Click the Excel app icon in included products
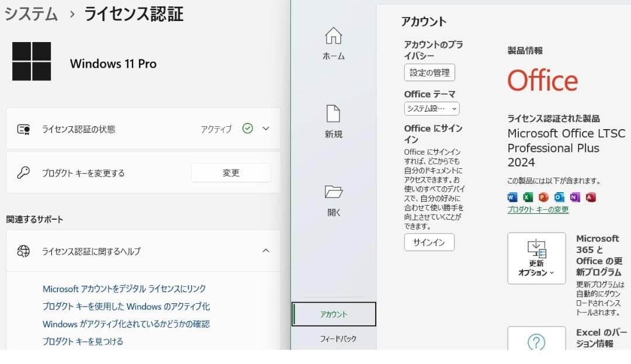Image resolution: width=631 pixels, height=364 pixels. point(528,197)
